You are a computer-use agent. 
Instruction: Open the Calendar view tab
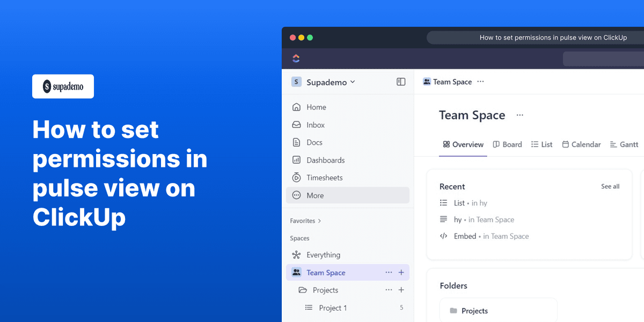(581, 144)
